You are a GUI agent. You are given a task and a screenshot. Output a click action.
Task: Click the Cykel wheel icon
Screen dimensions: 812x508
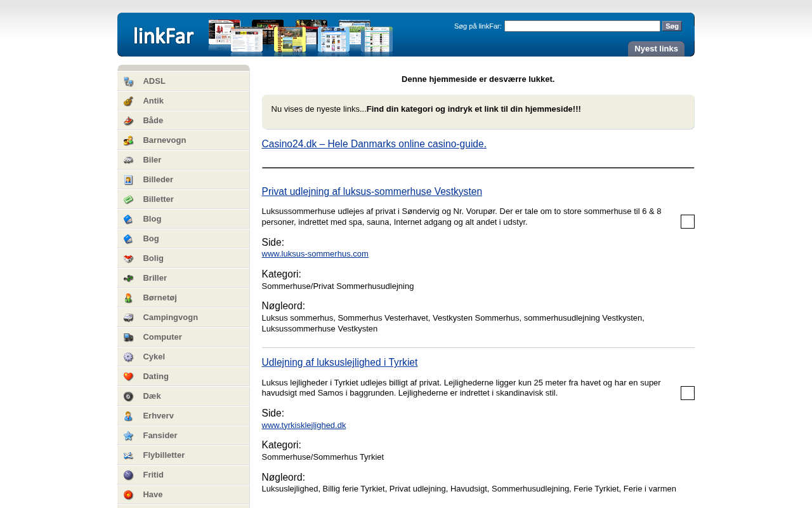(x=129, y=357)
